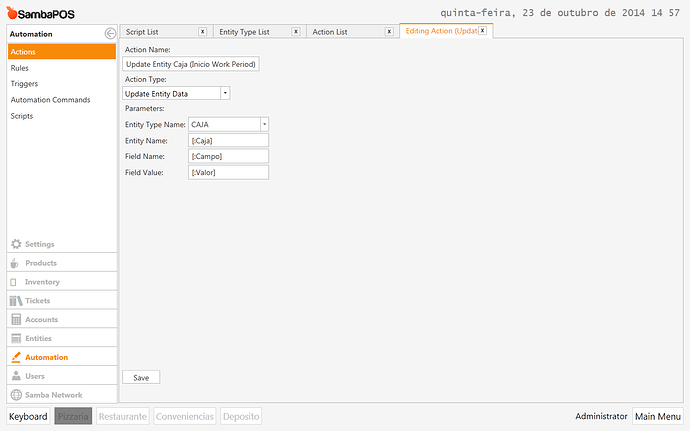Open the Inventory section label

pyautogui.click(x=42, y=282)
